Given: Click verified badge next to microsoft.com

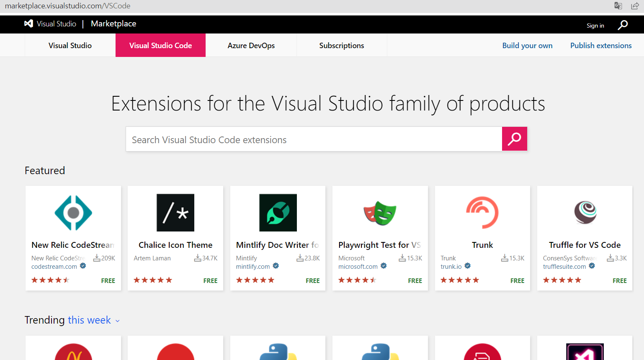Looking at the screenshot, I should tap(384, 266).
